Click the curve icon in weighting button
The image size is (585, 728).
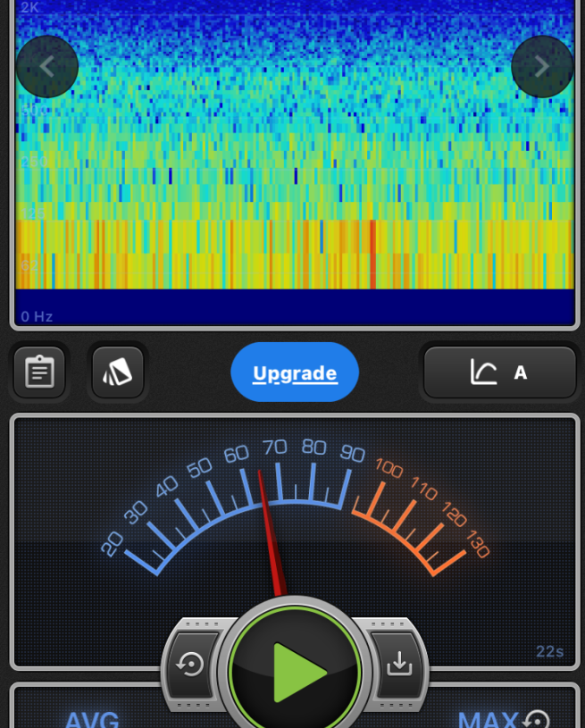tap(483, 372)
